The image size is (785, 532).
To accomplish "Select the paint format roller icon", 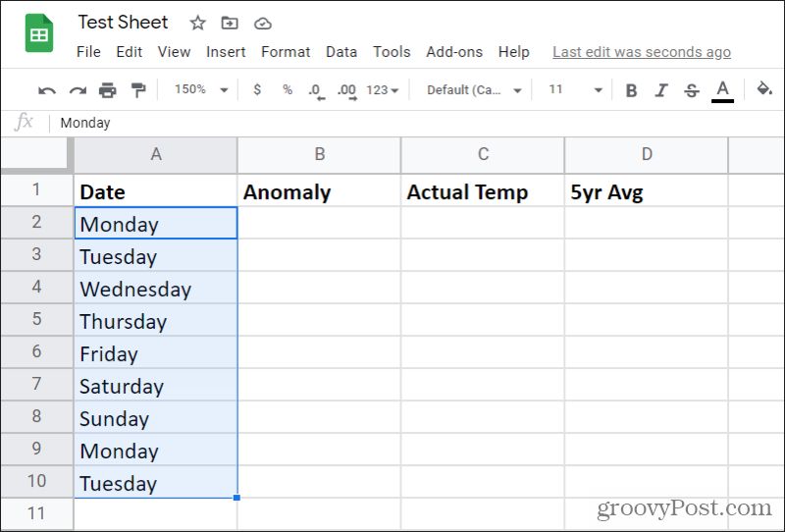I will point(137,90).
